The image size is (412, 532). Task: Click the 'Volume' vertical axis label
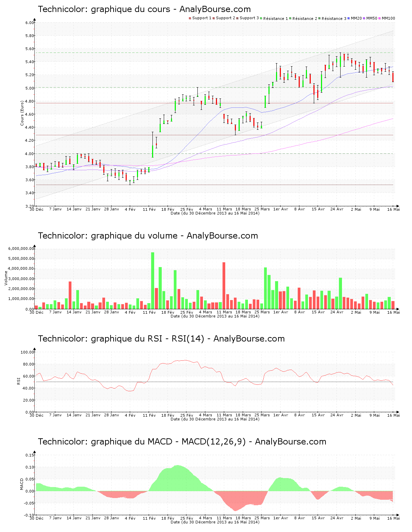(6, 278)
